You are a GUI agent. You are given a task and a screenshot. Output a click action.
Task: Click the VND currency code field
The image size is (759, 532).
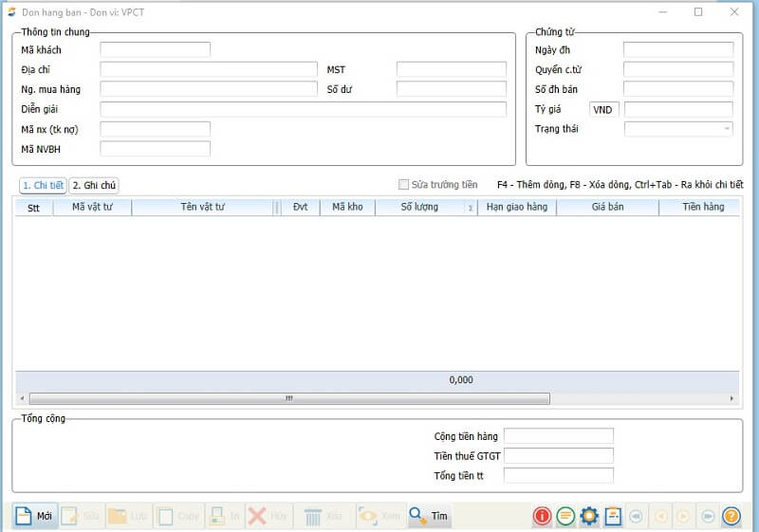603,109
